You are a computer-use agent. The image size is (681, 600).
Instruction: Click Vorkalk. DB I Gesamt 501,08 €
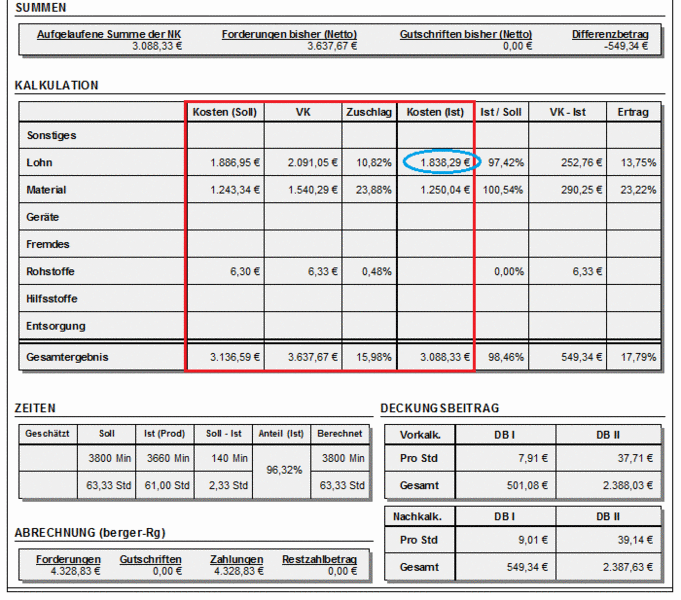click(527, 485)
